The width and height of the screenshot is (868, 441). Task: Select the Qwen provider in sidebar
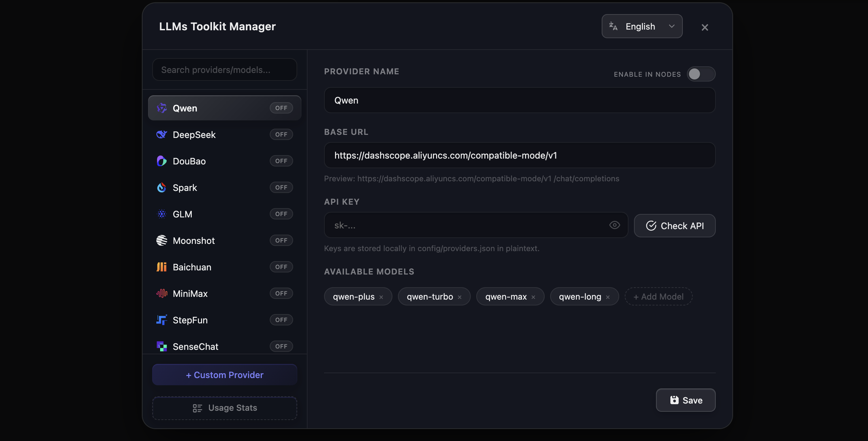click(225, 108)
